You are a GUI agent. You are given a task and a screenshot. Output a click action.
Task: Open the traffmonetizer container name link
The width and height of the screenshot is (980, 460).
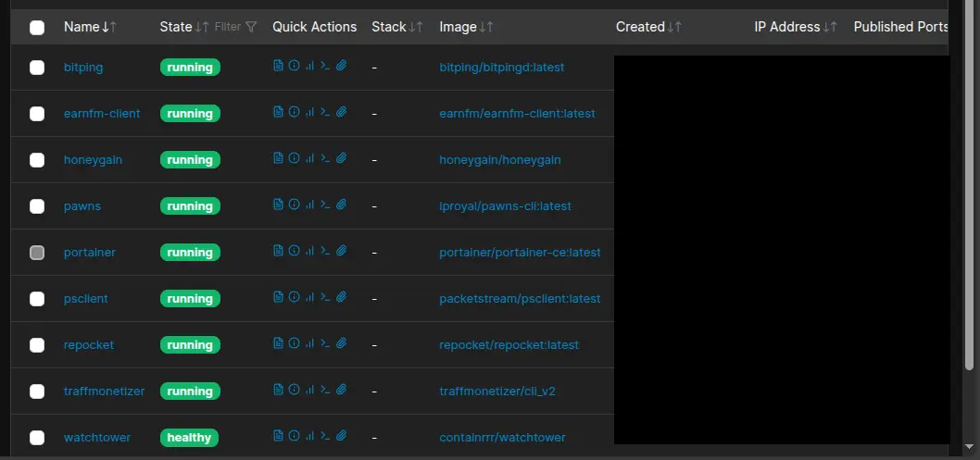point(104,392)
